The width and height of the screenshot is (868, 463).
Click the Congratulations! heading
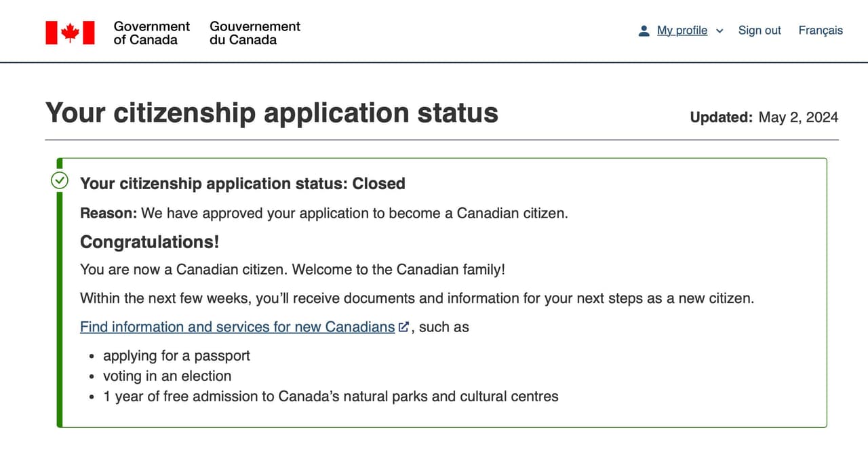pos(150,242)
